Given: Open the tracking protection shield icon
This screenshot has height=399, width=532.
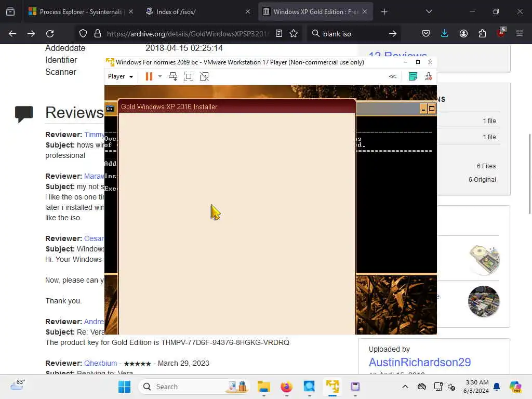Looking at the screenshot, I should click(x=83, y=34).
